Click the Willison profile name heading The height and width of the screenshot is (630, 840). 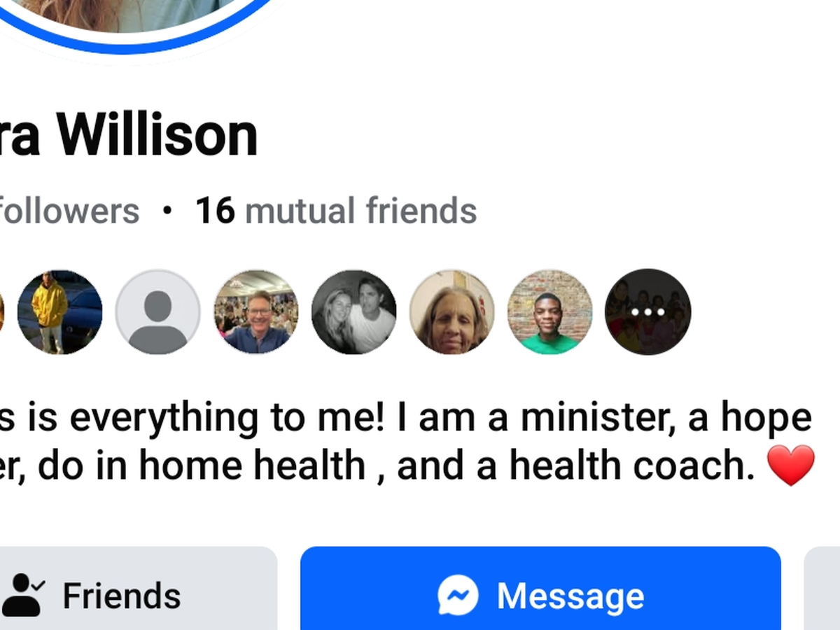pos(129,135)
